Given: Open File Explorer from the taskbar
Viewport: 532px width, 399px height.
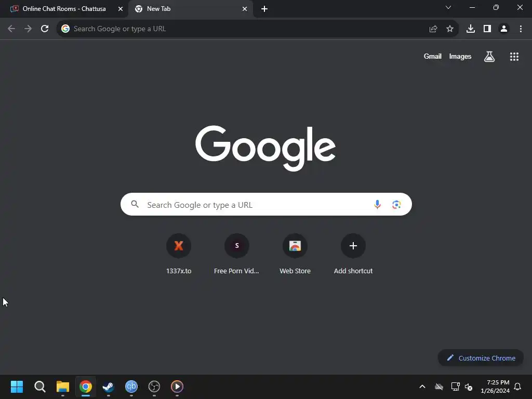Looking at the screenshot, I should [63, 387].
